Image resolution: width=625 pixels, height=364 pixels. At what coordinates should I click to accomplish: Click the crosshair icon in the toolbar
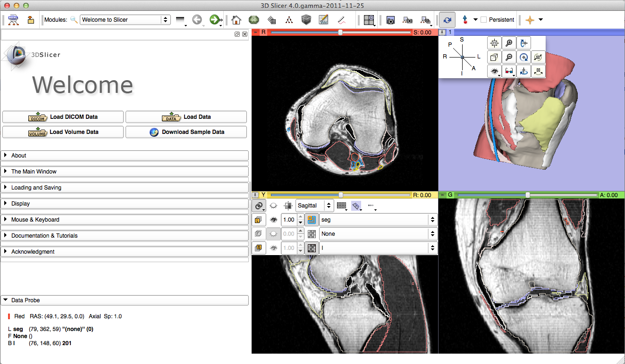[530, 20]
